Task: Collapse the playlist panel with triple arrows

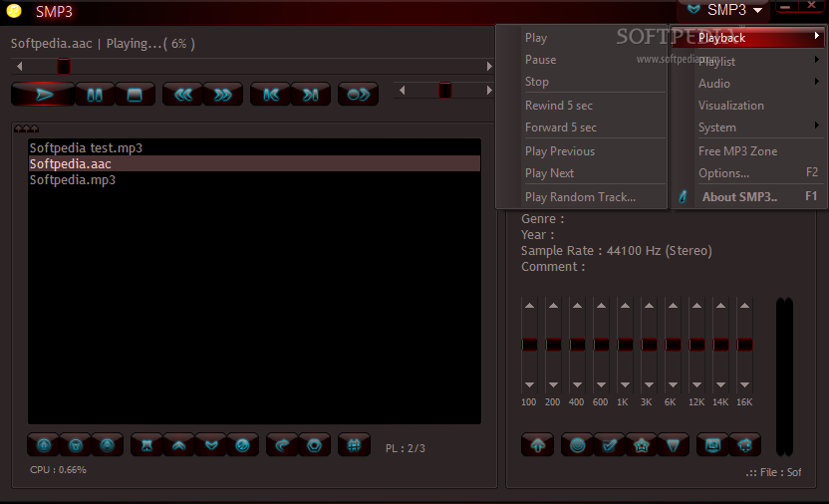Action: 27,128
